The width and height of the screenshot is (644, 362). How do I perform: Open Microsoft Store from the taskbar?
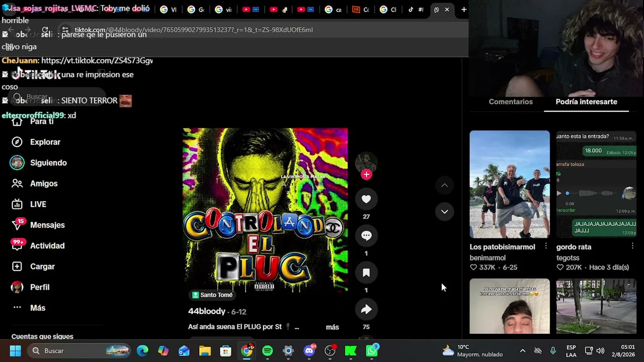tap(225, 351)
